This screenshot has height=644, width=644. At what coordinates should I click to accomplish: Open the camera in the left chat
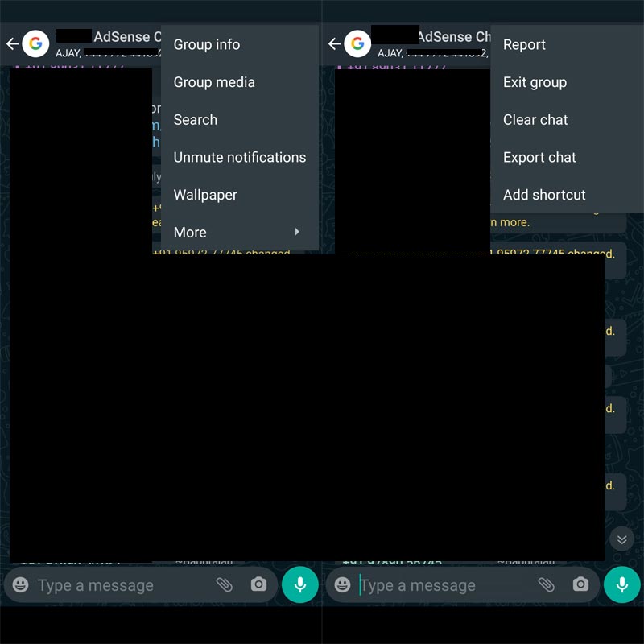tap(258, 584)
